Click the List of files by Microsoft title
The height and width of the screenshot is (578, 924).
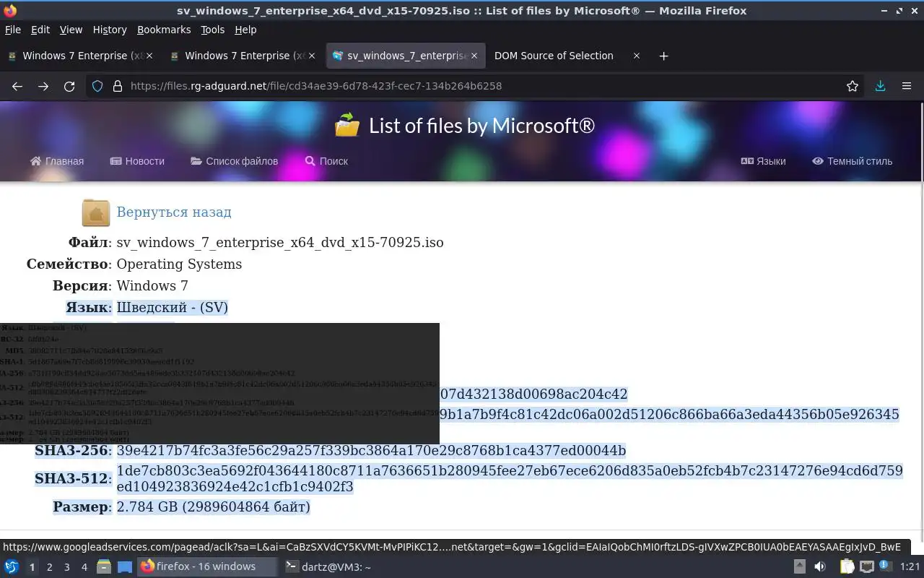(x=481, y=125)
